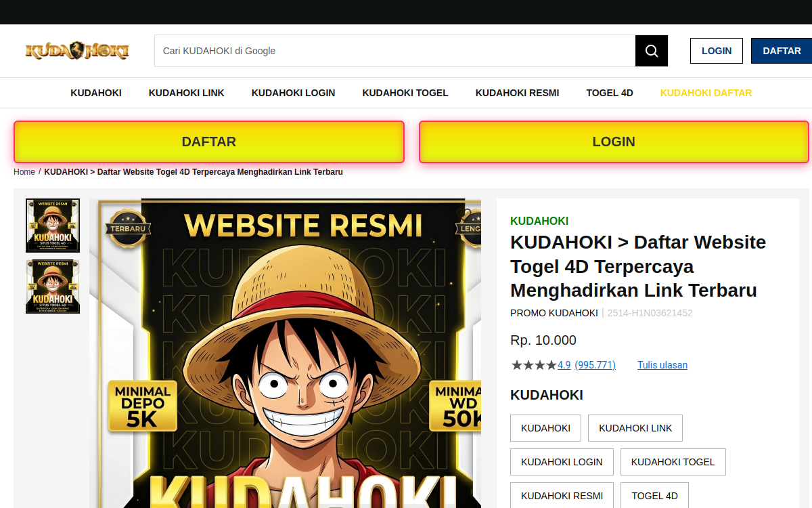Click the PROMO KUDAHOKI text

tap(554, 313)
